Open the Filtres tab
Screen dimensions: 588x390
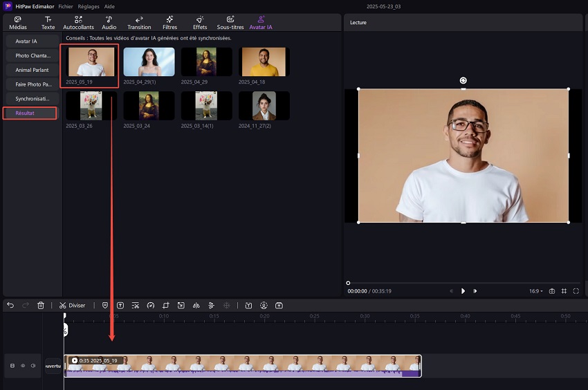pyautogui.click(x=169, y=23)
